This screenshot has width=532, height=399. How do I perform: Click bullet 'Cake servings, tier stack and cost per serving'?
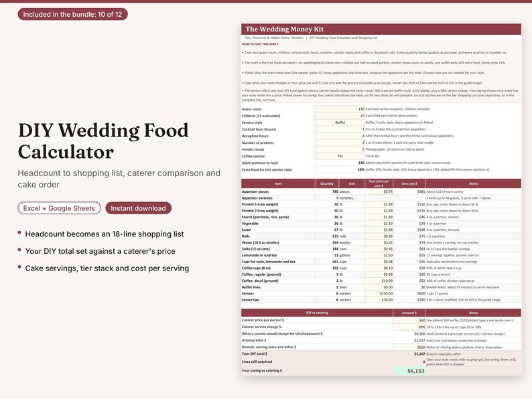107,268
